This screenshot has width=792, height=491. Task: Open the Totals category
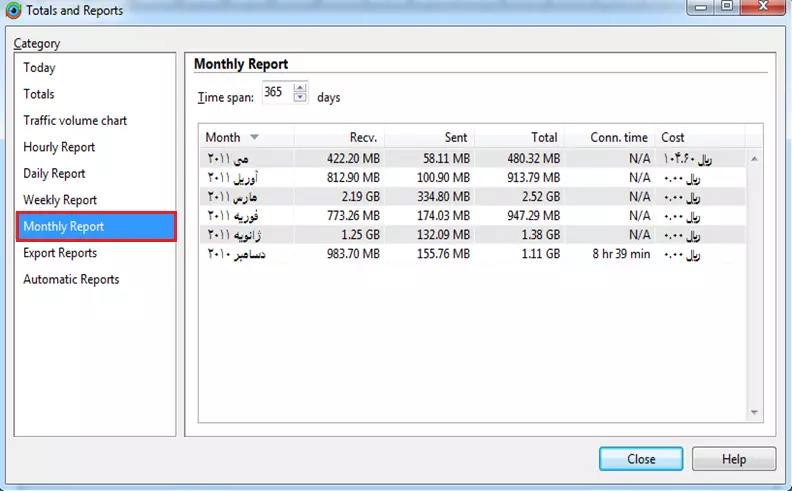click(x=39, y=94)
